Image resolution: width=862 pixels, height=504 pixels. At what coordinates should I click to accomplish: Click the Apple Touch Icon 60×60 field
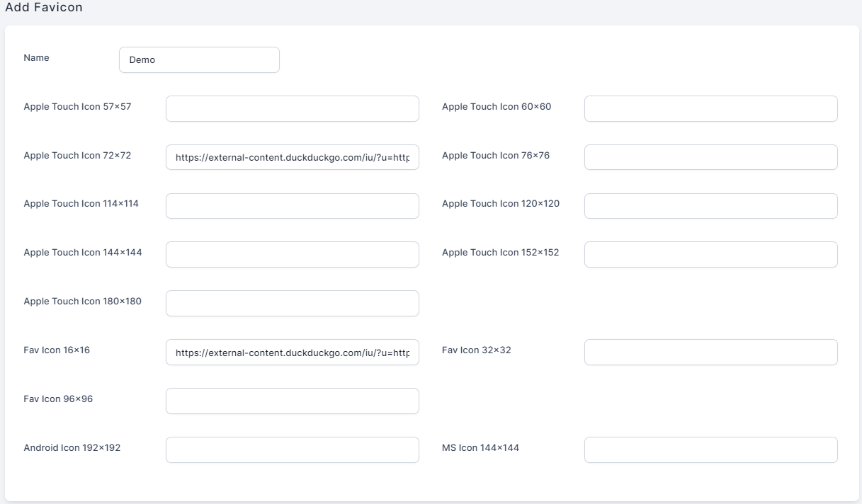tap(710, 109)
